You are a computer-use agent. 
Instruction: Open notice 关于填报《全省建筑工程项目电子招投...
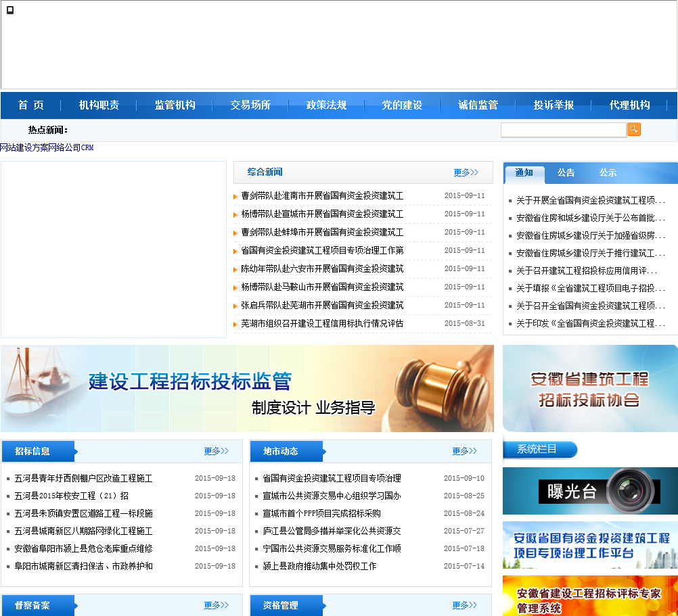(x=590, y=288)
